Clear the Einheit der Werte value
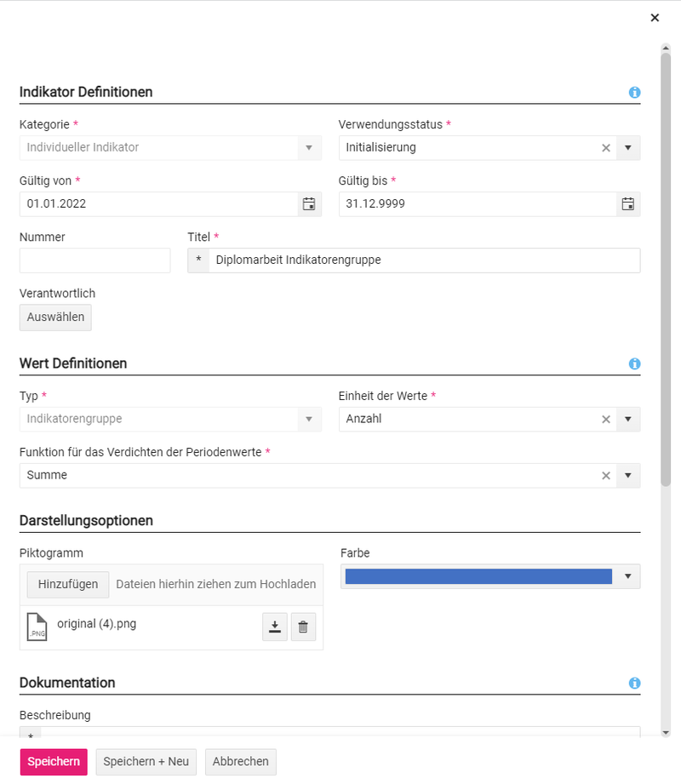Image resolution: width=681 pixels, height=784 pixels. click(606, 420)
